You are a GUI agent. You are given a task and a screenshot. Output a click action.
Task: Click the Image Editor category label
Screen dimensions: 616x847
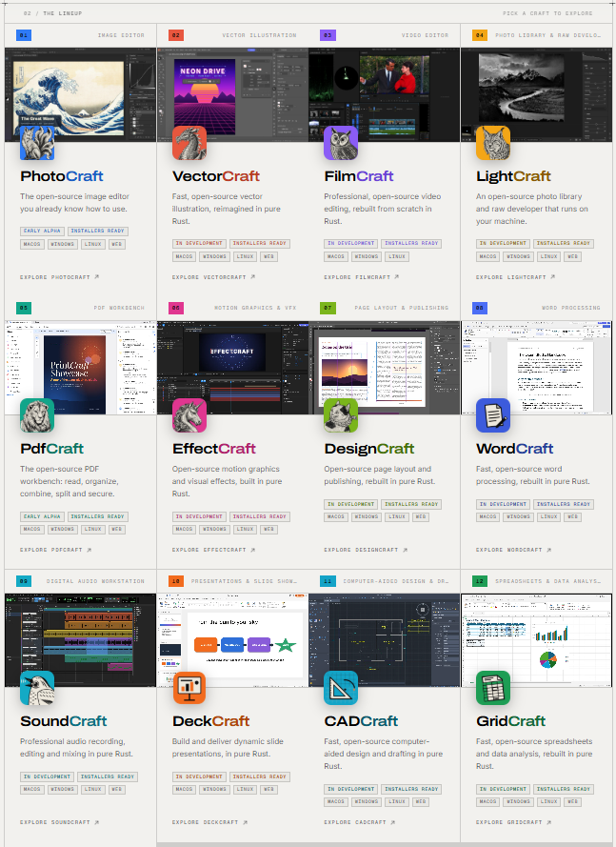121,35
